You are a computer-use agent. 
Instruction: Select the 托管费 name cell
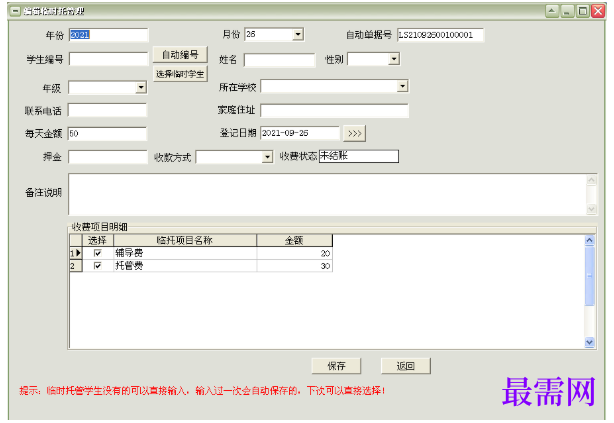click(185, 266)
